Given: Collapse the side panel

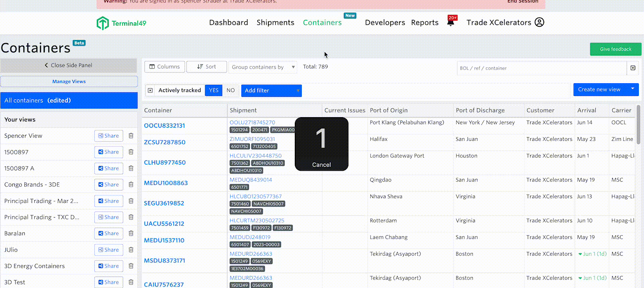Looking at the screenshot, I should click(69, 65).
